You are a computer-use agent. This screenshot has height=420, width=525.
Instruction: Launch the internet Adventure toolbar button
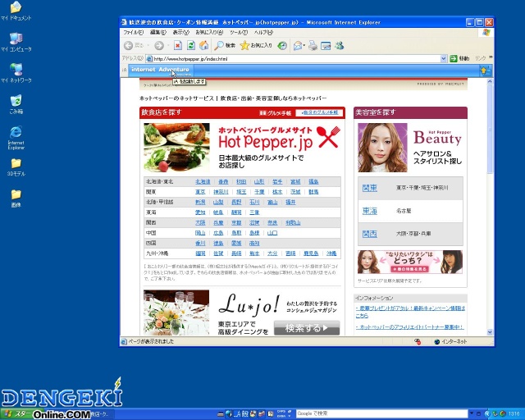coord(160,70)
